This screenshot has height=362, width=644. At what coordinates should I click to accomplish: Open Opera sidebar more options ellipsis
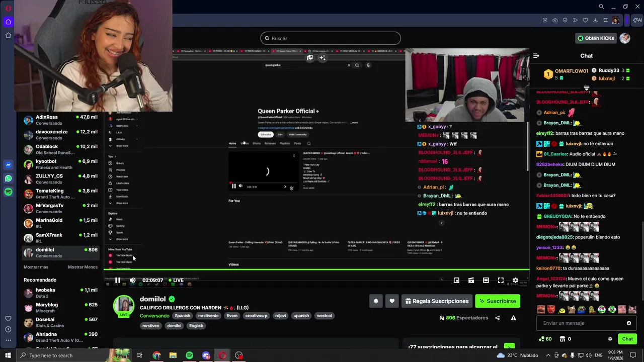point(8,340)
